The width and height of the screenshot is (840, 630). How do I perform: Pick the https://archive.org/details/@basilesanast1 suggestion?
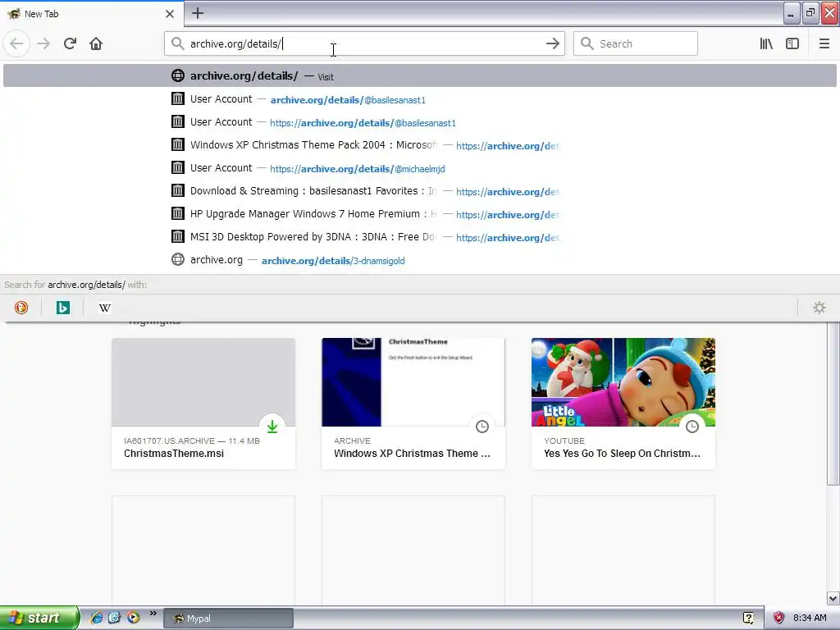[x=419, y=122]
